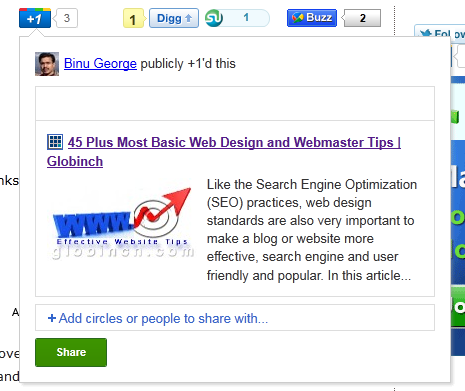Click the StumbleUpon logo icon

coord(214,18)
